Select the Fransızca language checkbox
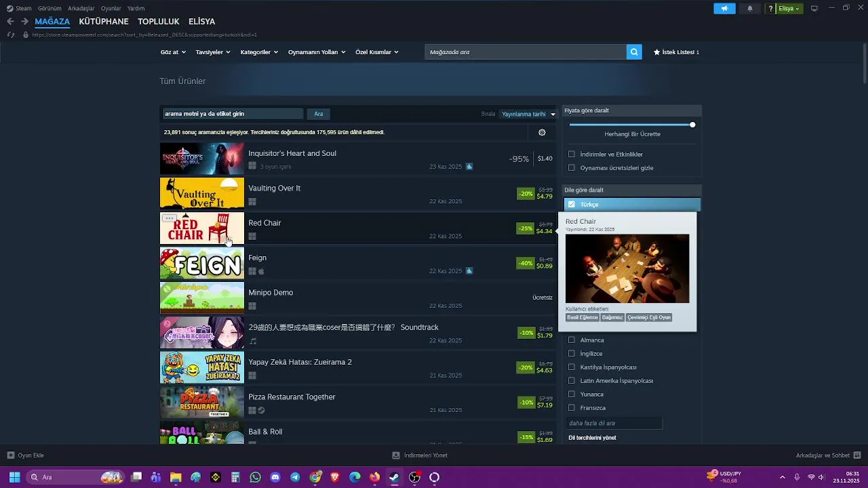 point(572,407)
